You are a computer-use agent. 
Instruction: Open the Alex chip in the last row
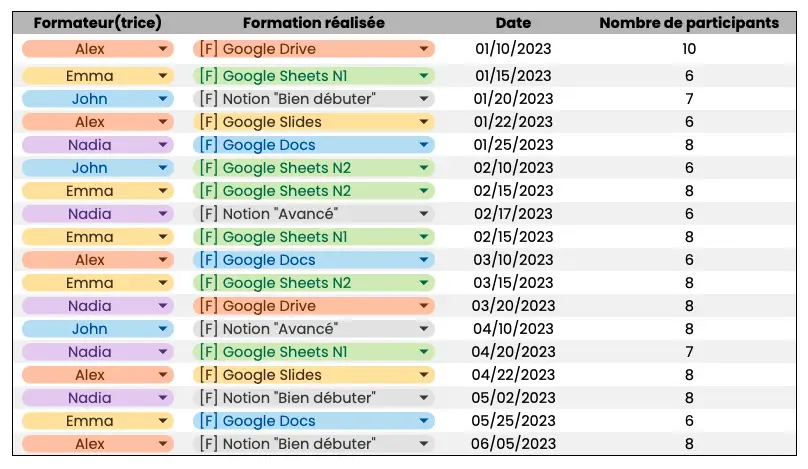[97, 444]
